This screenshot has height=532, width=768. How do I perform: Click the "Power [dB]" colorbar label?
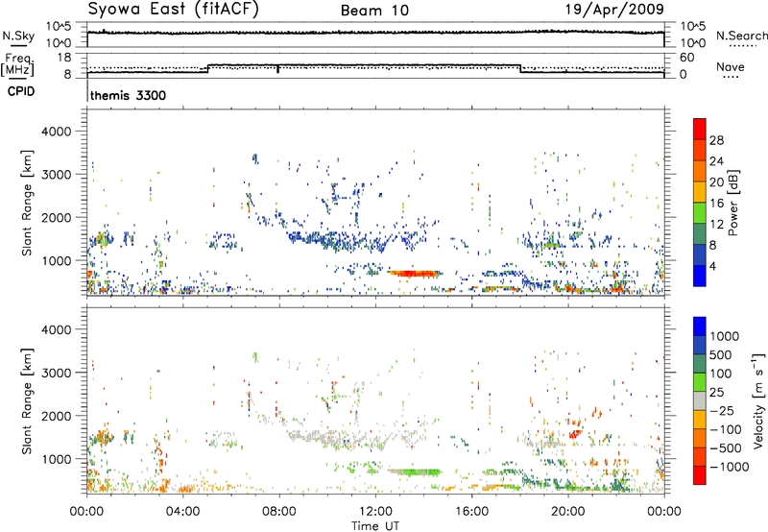(x=733, y=203)
